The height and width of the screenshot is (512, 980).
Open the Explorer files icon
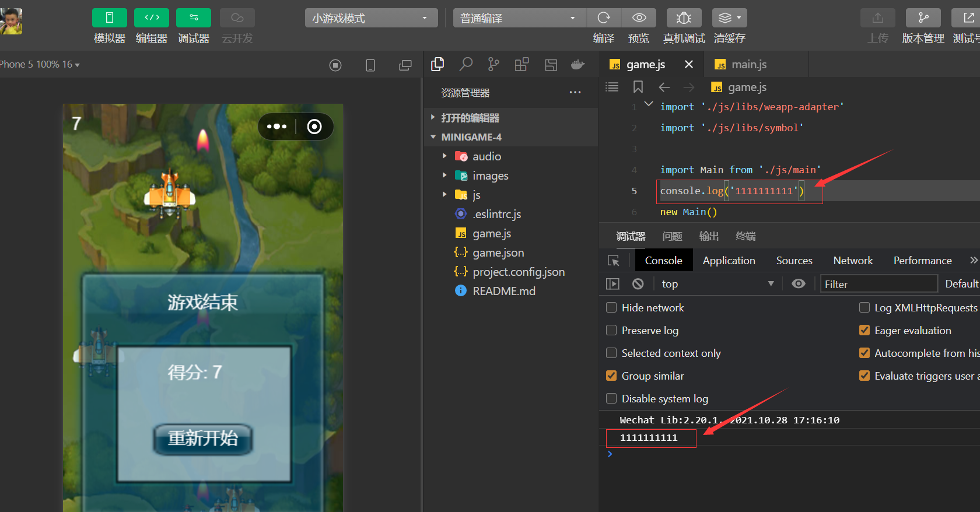pyautogui.click(x=437, y=64)
